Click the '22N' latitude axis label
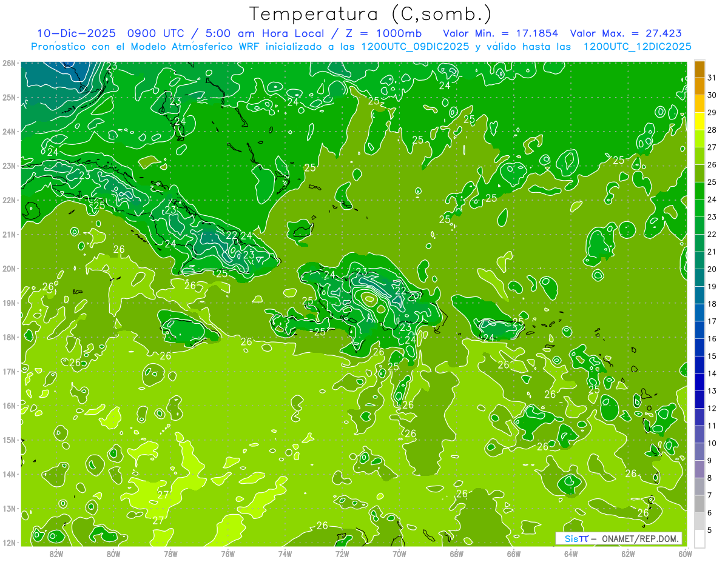The height and width of the screenshot is (562, 728). pos(9,200)
